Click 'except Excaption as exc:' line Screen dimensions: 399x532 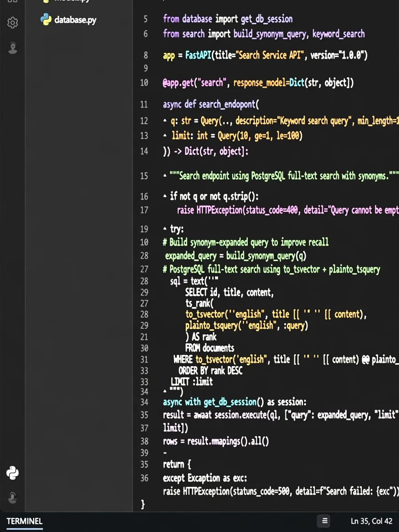click(205, 478)
